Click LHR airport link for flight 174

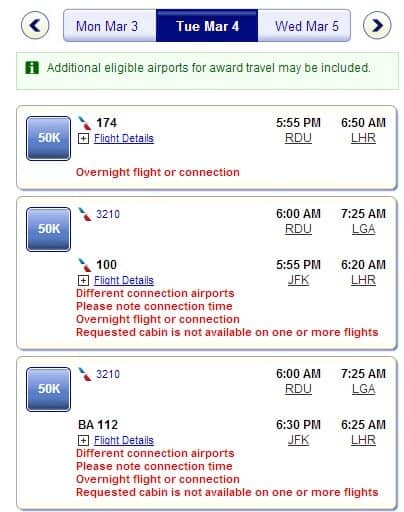363,138
